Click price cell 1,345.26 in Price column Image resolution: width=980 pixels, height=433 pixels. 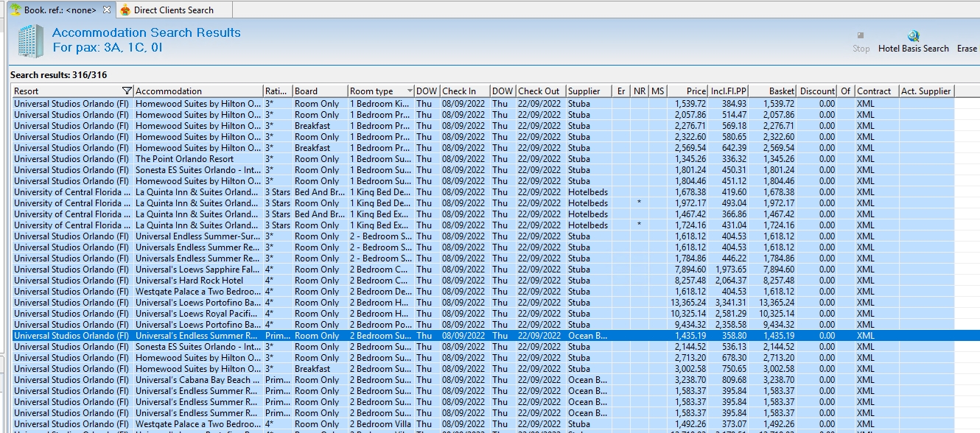pyautogui.click(x=690, y=159)
